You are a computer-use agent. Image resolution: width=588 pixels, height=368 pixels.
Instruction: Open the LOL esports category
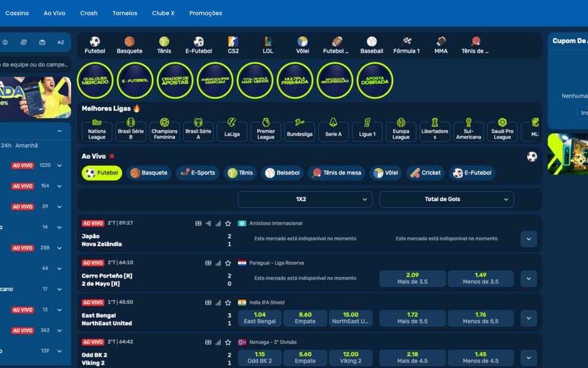268,45
